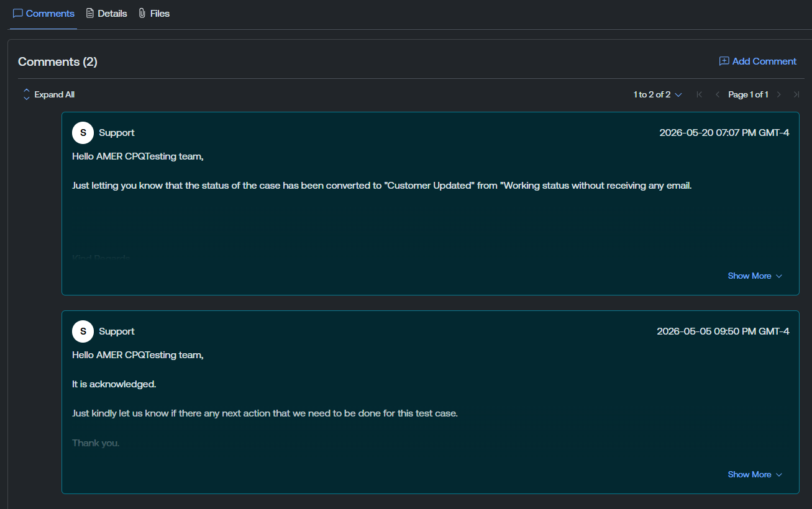
Task: Click the Comments tab speech-bubble icon
Action: (x=17, y=13)
